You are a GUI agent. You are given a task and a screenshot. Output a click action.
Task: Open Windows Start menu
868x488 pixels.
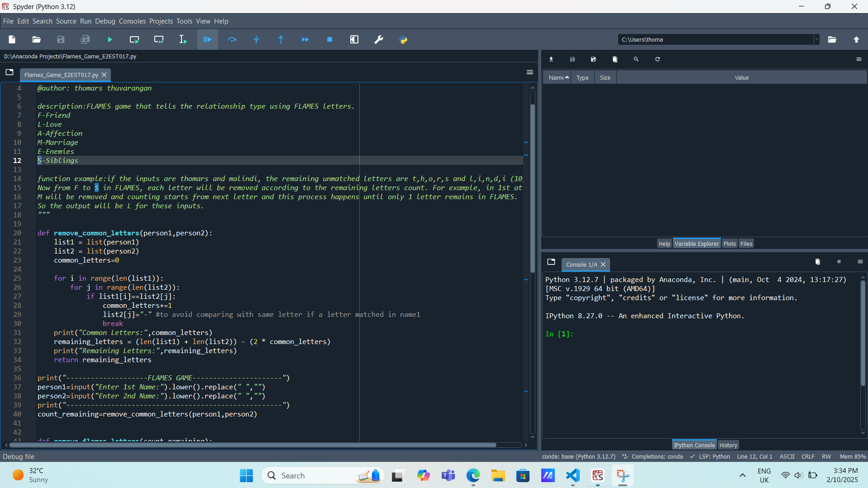[247, 476]
